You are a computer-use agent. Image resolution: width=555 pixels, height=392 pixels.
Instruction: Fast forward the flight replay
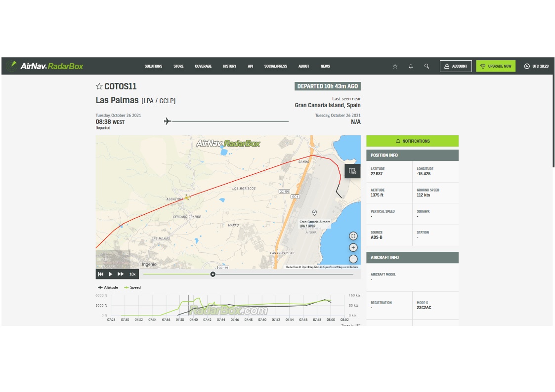[121, 274]
